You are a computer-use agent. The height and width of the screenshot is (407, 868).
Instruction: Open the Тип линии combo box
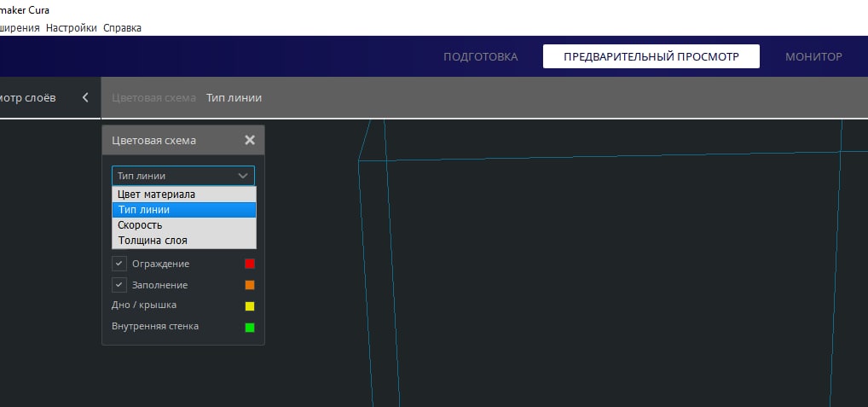click(183, 176)
